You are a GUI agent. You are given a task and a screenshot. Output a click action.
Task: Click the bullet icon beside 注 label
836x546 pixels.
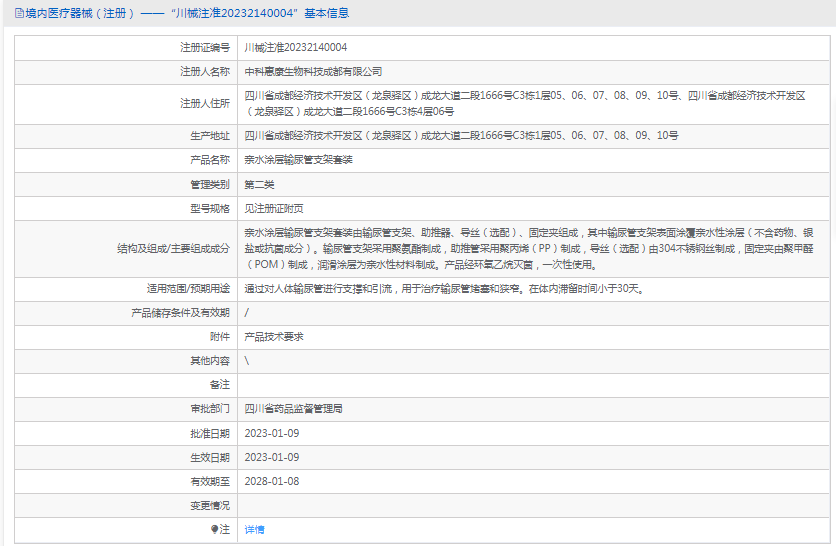[x=214, y=529]
